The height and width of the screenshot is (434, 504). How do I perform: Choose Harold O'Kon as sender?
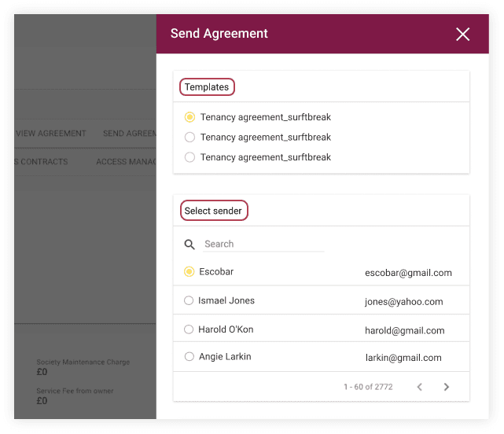tap(189, 329)
